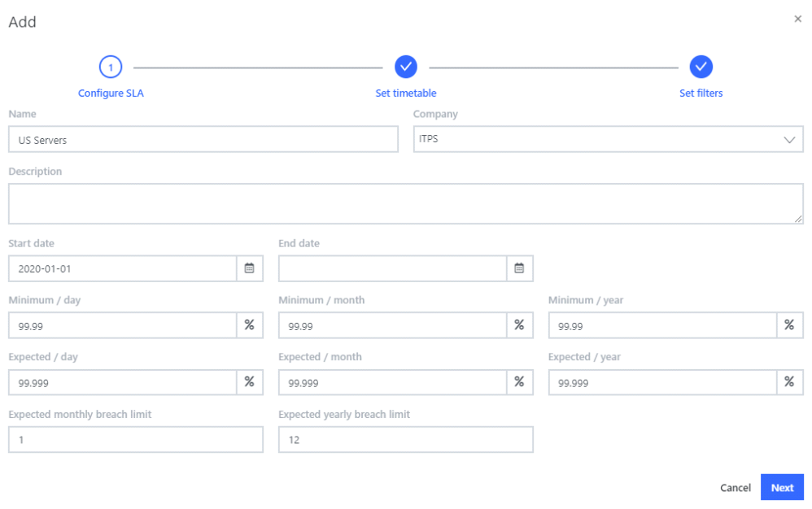Click the Set timetable step checkmark

(x=406, y=67)
